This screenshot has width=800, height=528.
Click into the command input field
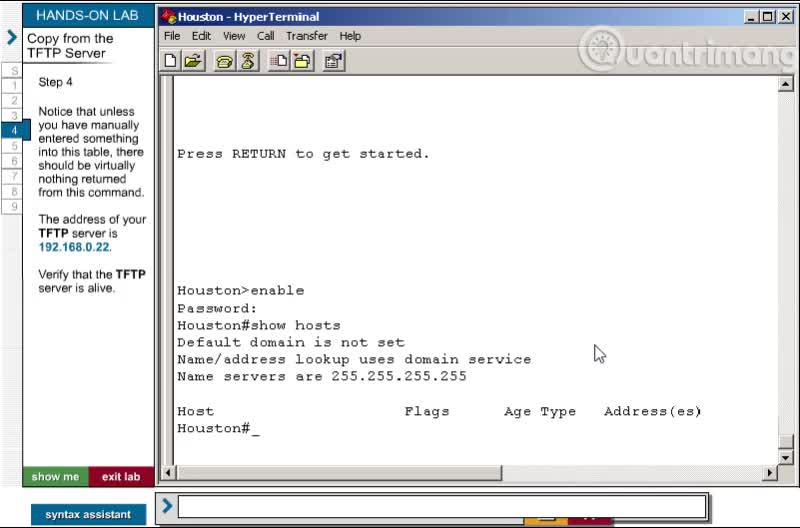pyautogui.click(x=442, y=507)
